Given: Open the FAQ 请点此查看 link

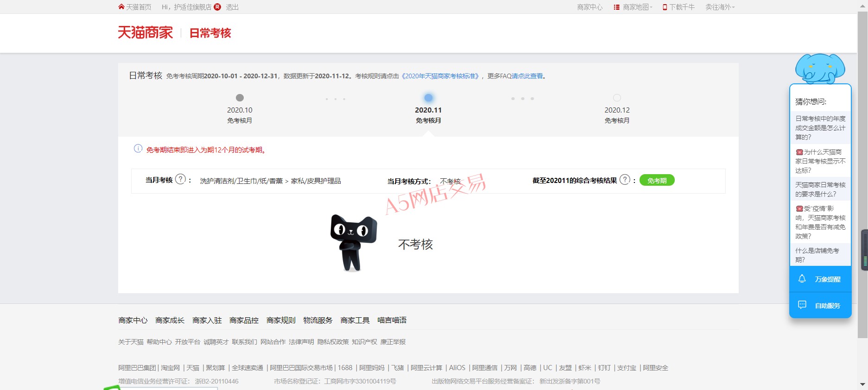Looking at the screenshot, I should [x=527, y=76].
